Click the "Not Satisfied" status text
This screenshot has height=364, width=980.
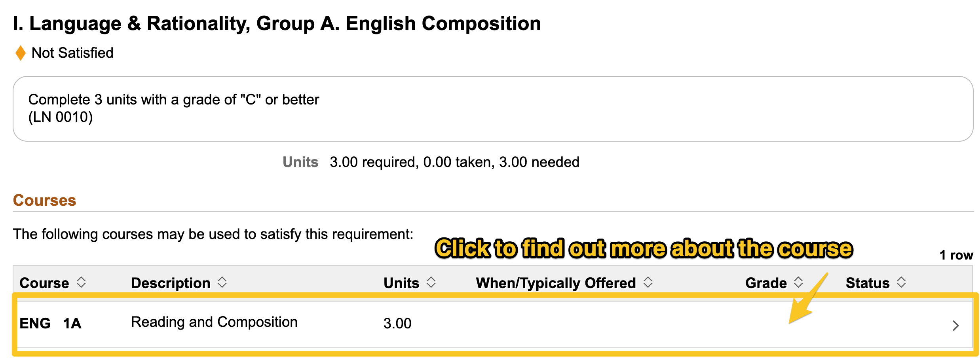[x=72, y=53]
